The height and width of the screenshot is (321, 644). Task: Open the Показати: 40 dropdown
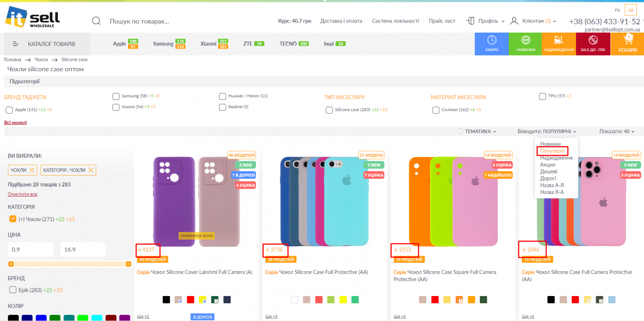[617, 131]
